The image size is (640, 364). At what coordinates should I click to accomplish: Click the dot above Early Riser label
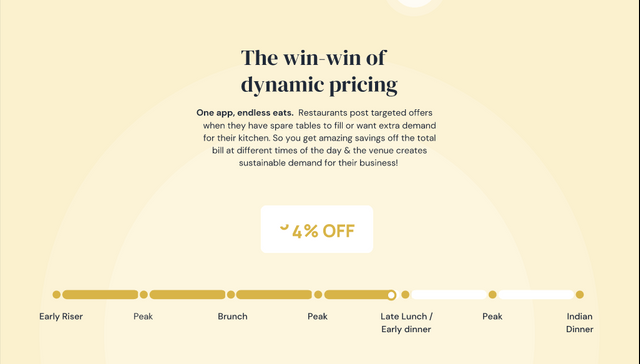point(57,295)
